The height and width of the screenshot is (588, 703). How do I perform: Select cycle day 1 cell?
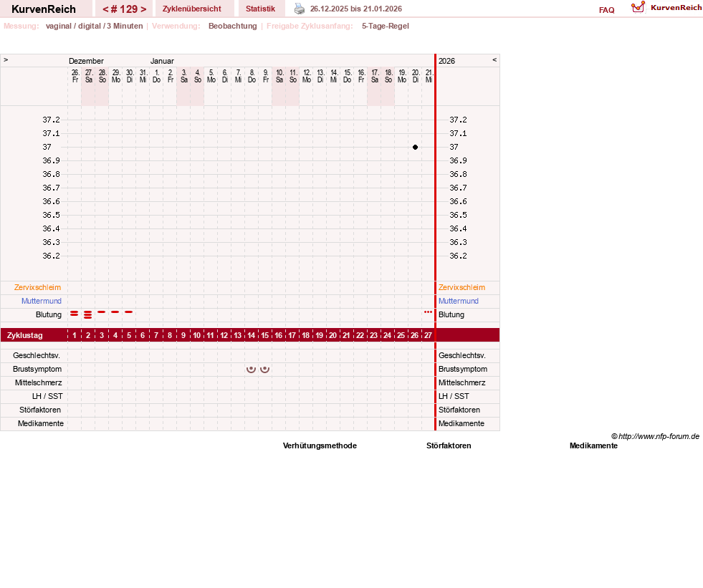point(75,335)
